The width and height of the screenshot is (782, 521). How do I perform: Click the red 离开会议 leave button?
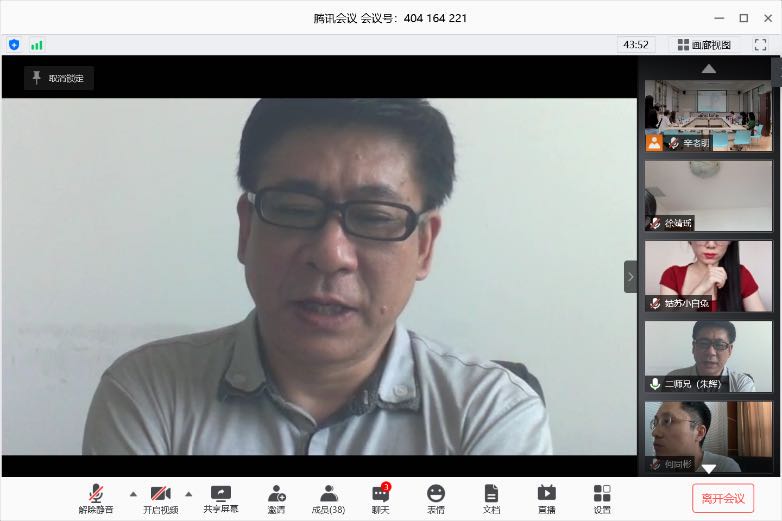click(x=722, y=498)
